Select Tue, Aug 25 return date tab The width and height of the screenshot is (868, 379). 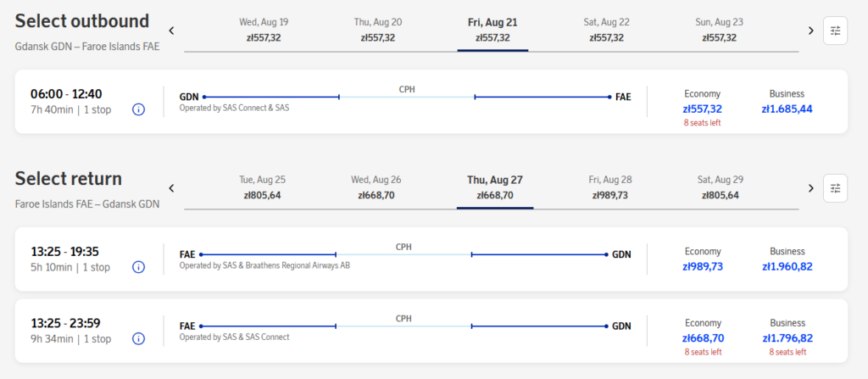click(x=262, y=187)
